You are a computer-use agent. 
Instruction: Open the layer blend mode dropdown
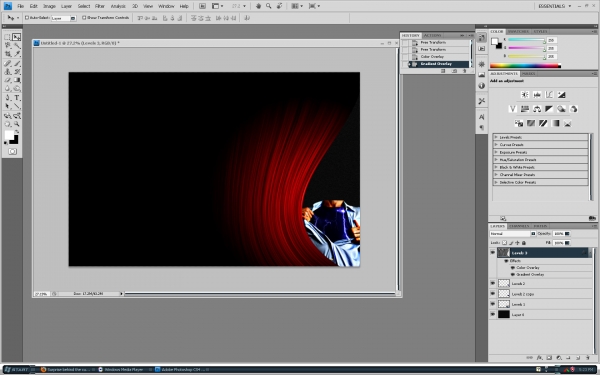click(x=513, y=233)
